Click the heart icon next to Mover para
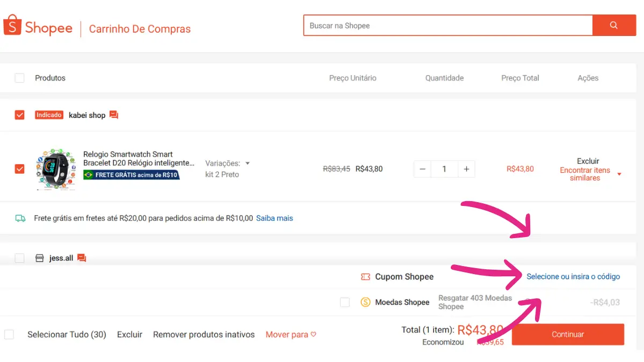Image resolution: width=644 pixels, height=362 pixels. (x=313, y=334)
